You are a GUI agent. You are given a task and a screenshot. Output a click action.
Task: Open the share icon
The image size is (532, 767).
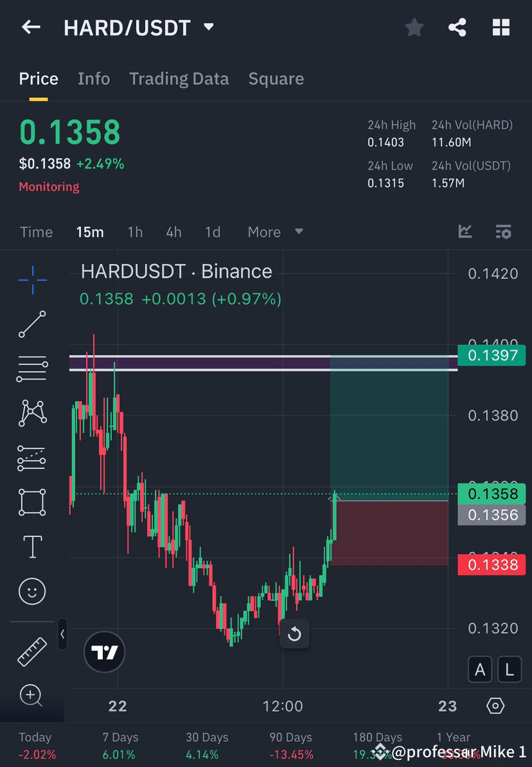(x=457, y=27)
